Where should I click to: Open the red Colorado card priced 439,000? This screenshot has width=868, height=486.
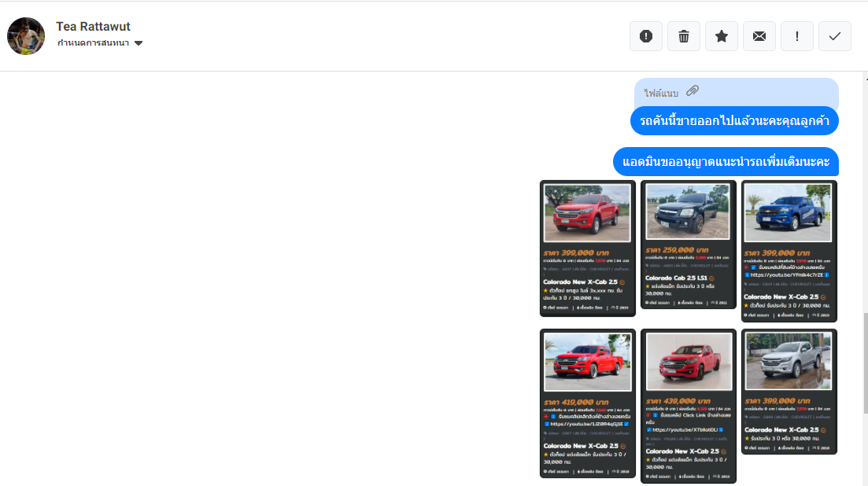688,406
